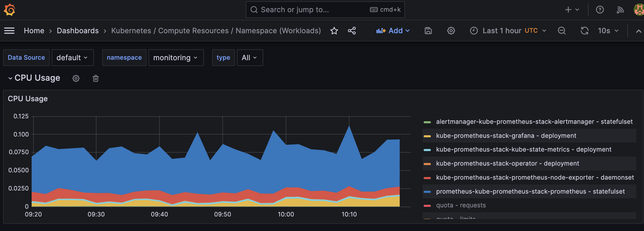The image size is (644, 231).
Task: Click the Grafana logo
Action: coord(10,10)
